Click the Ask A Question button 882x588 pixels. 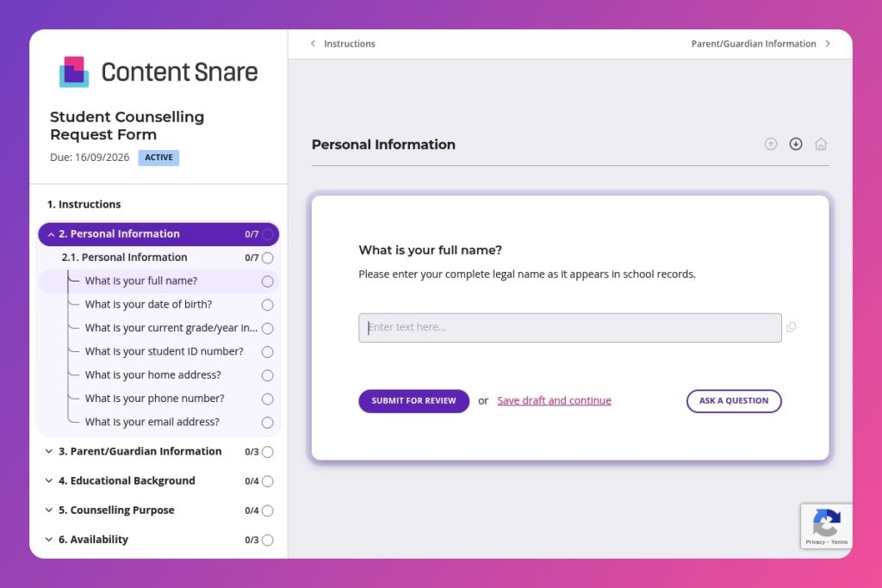click(x=734, y=401)
